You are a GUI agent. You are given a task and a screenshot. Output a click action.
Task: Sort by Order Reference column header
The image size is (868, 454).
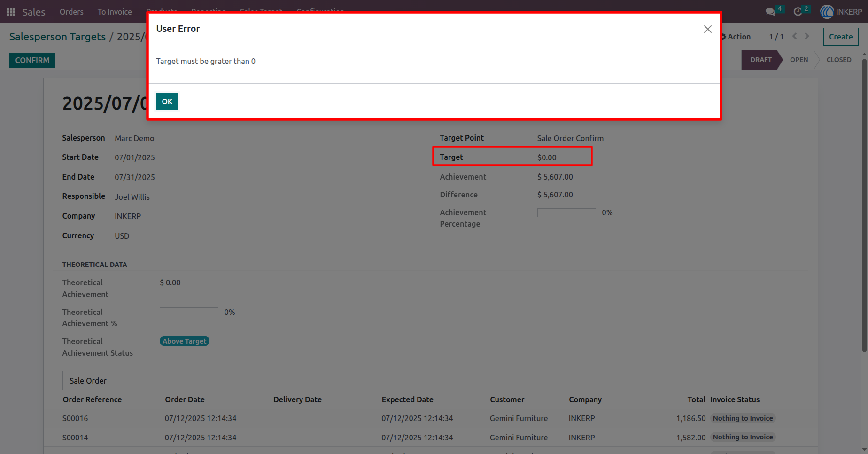(92, 399)
